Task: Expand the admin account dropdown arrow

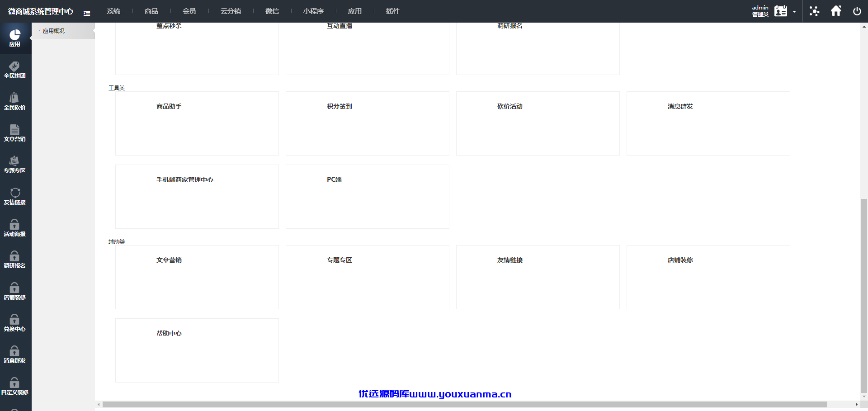Action: pyautogui.click(x=794, y=12)
